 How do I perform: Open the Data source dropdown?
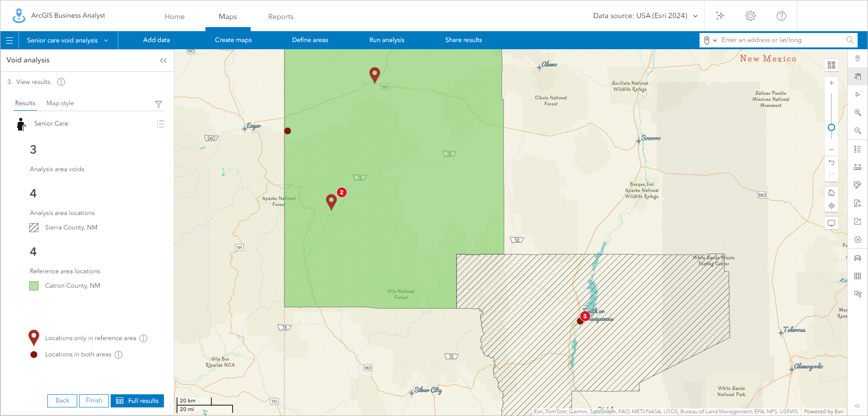pos(645,16)
